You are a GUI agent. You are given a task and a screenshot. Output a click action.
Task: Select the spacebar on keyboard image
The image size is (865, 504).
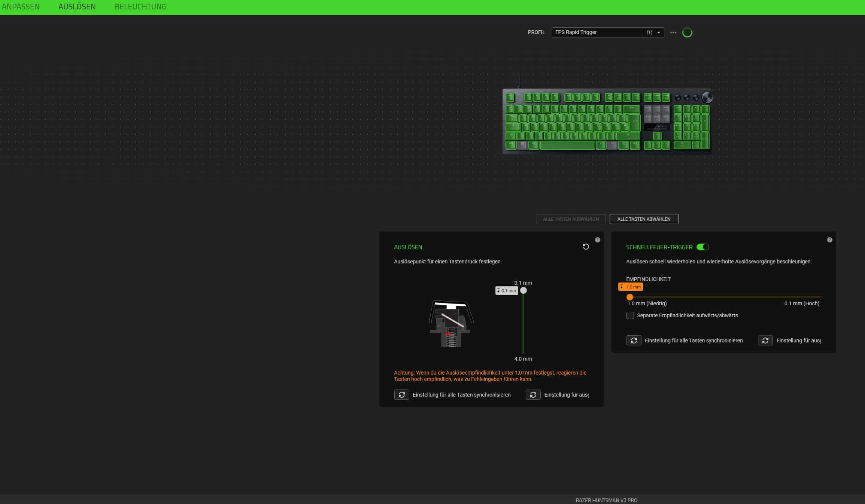click(567, 145)
